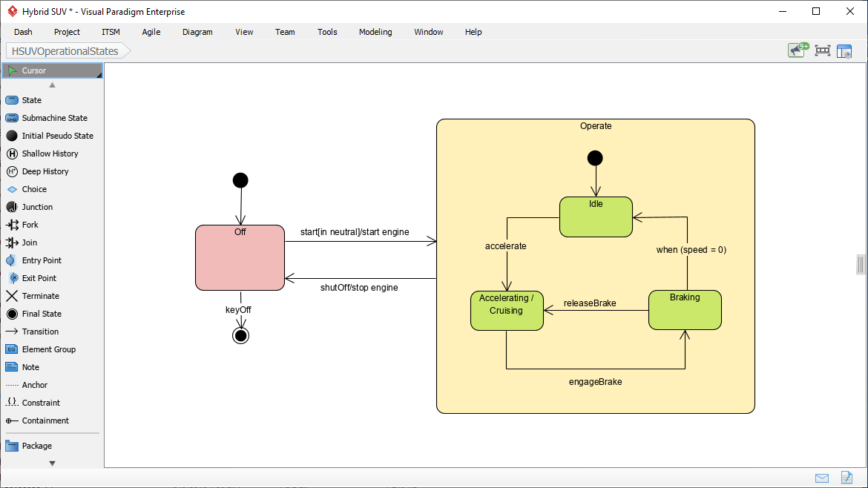The width and height of the screenshot is (868, 488).
Task: Open the notifications megaphone with 9+ badge
Action: coord(797,50)
